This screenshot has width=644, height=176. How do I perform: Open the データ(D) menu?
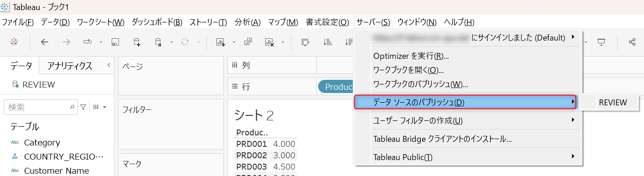pos(55,22)
